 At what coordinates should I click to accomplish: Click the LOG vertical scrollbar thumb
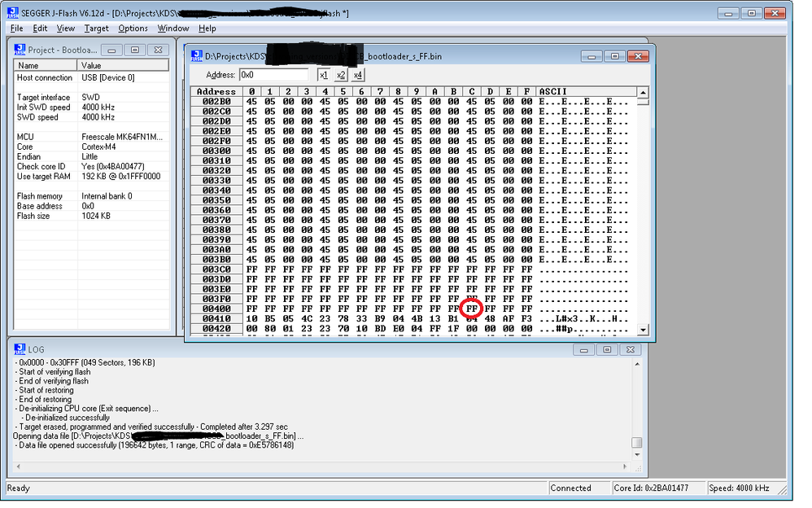tap(637, 443)
